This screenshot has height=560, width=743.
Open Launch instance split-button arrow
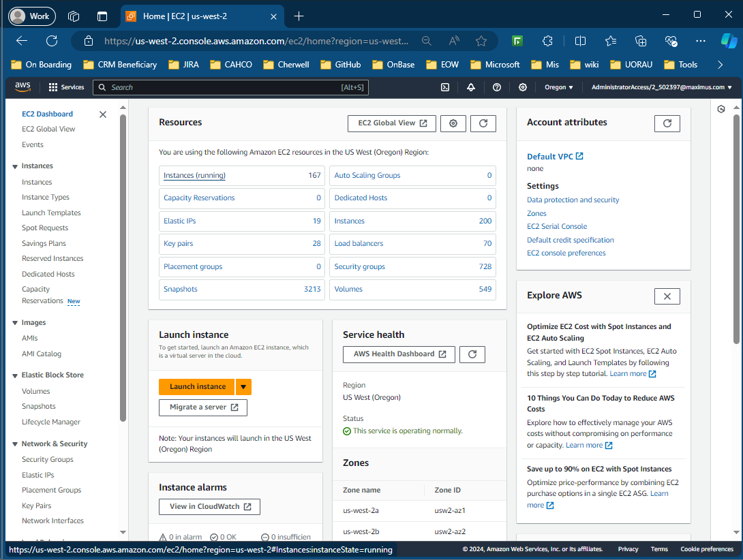[243, 387]
